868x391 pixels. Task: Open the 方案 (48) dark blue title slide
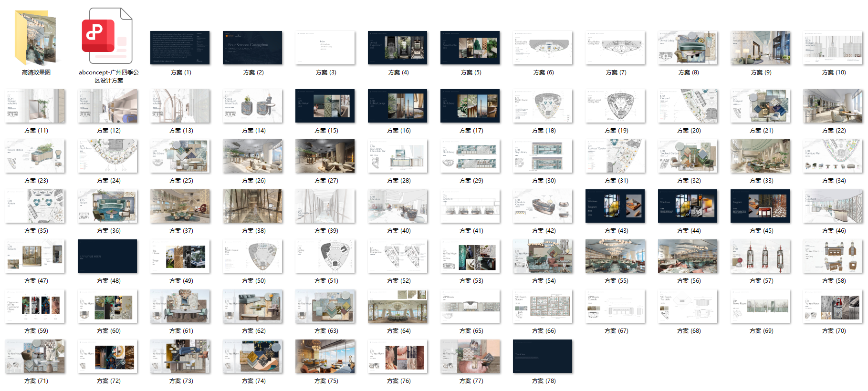107,256
